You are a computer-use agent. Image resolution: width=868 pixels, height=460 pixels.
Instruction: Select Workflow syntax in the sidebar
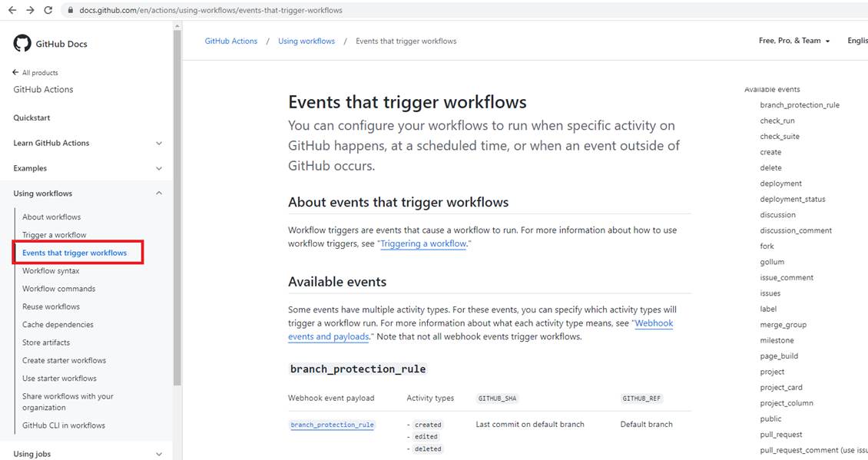click(51, 271)
